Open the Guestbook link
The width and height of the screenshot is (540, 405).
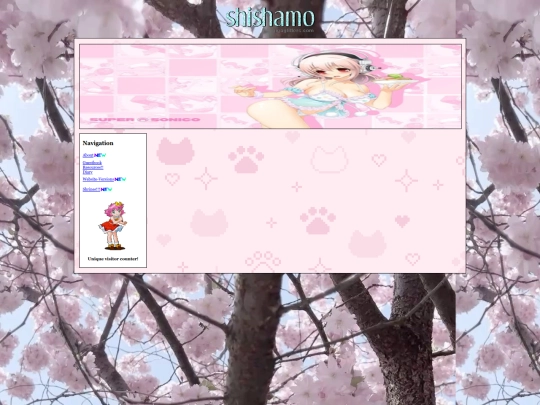point(92,163)
